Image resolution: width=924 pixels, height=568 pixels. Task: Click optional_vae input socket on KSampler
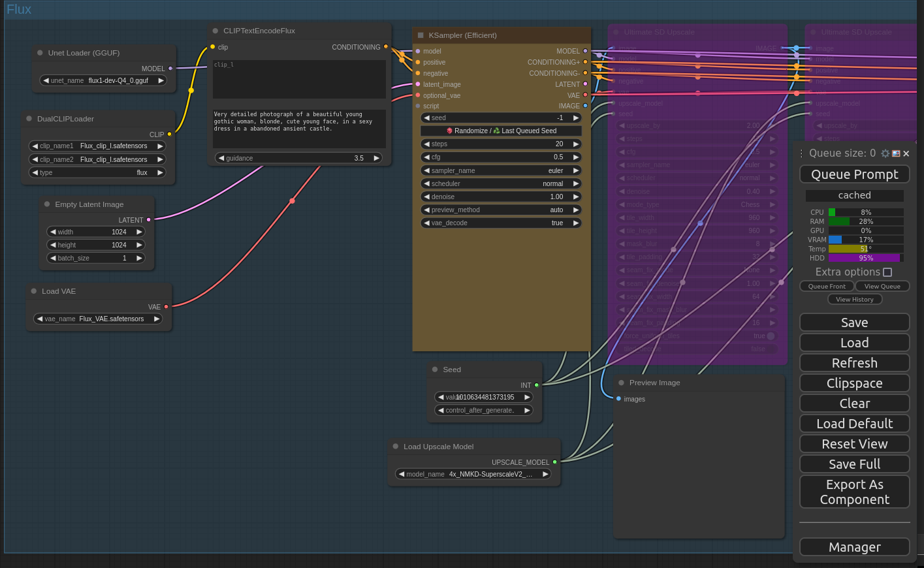coord(418,95)
